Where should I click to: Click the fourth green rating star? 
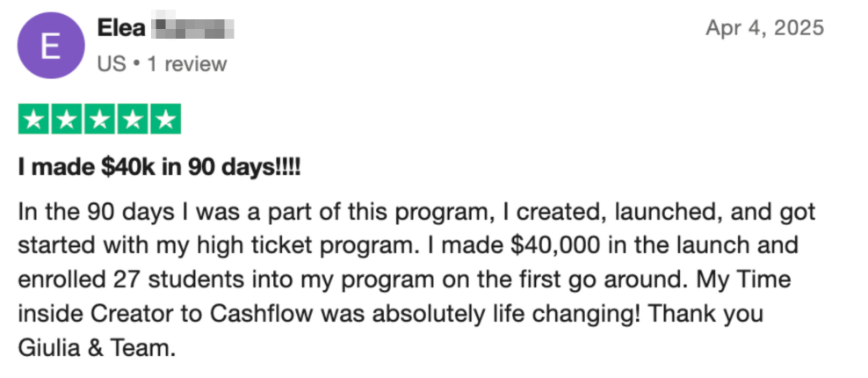132,120
